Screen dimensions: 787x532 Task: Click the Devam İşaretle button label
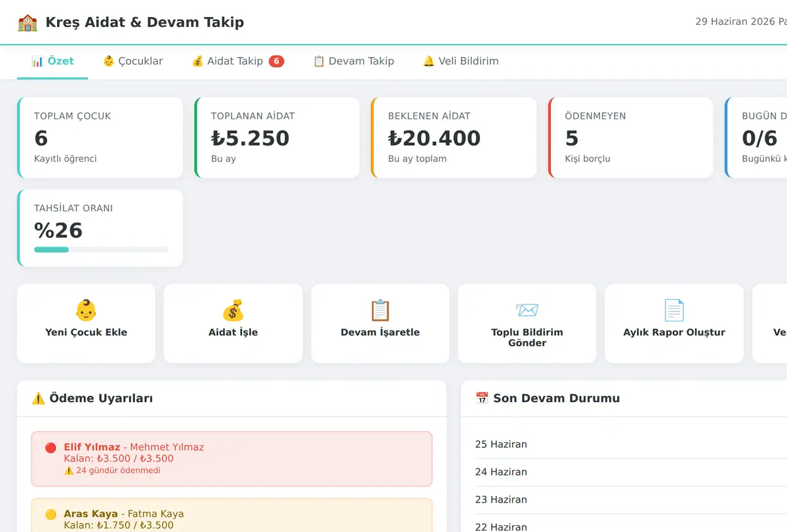pyautogui.click(x=380, y=333)
